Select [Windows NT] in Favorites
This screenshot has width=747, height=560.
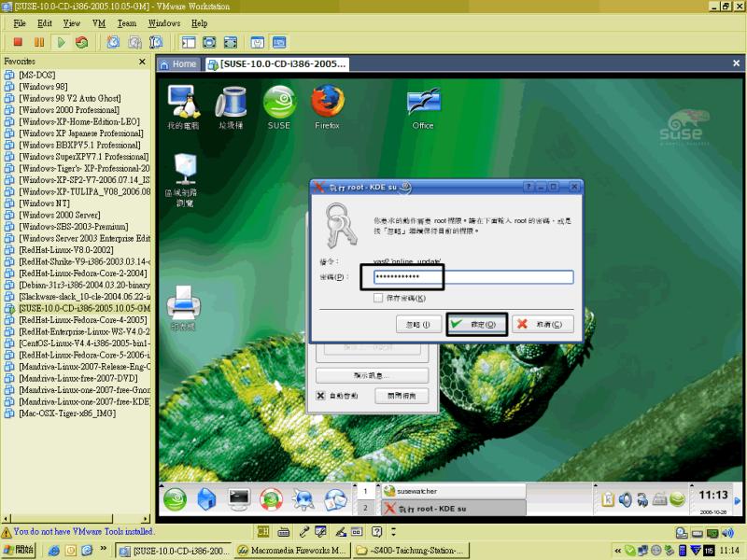click(44, 203)
